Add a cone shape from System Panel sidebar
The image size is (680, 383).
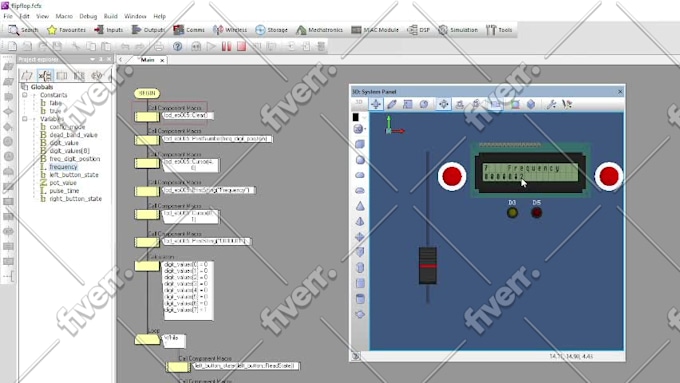tap(360, 206)
